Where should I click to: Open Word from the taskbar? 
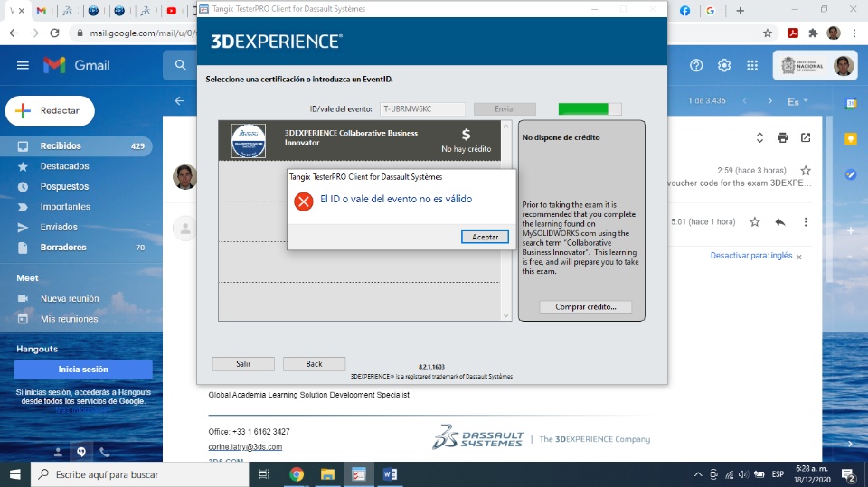(x=390, y=474)
